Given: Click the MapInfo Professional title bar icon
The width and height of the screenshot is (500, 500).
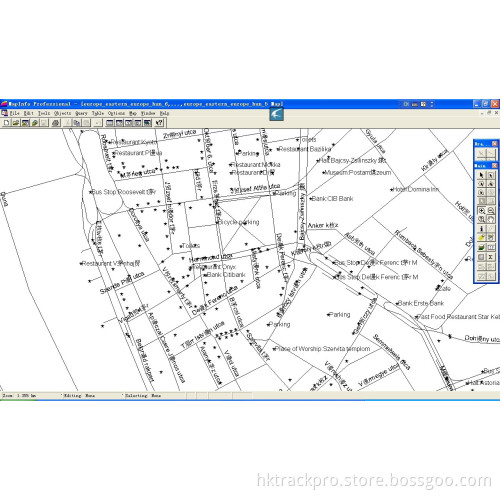Looking at the screenshot, I should (x=4, y=104).
